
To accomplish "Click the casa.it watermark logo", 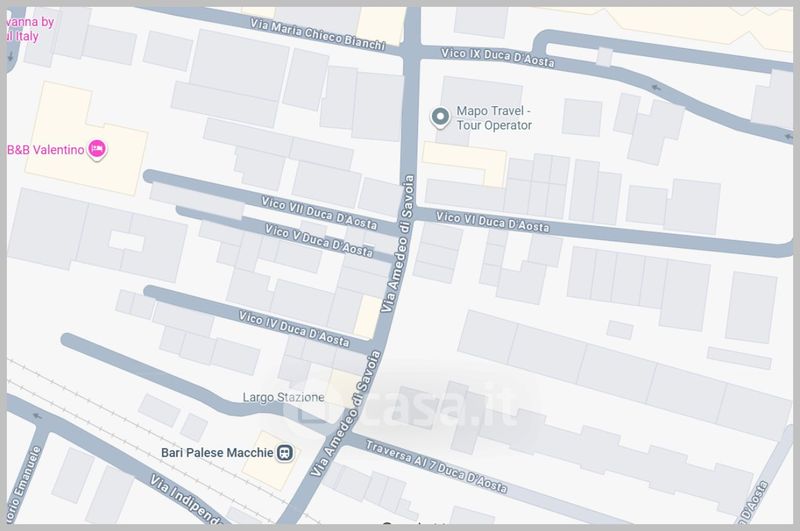I will coord(403,406).
